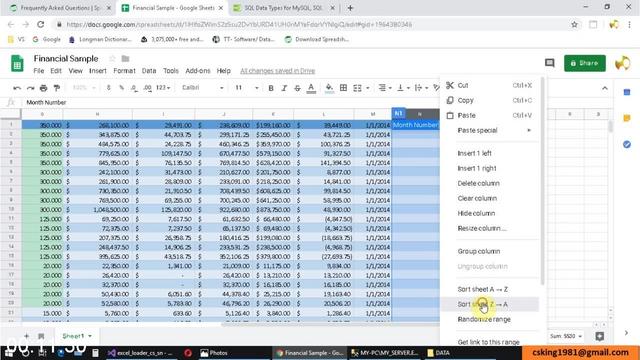The width and height of the screenshot is (640, 360).
Task: Open the horizontal align dropdown
Action: click(x=384, y=88)
